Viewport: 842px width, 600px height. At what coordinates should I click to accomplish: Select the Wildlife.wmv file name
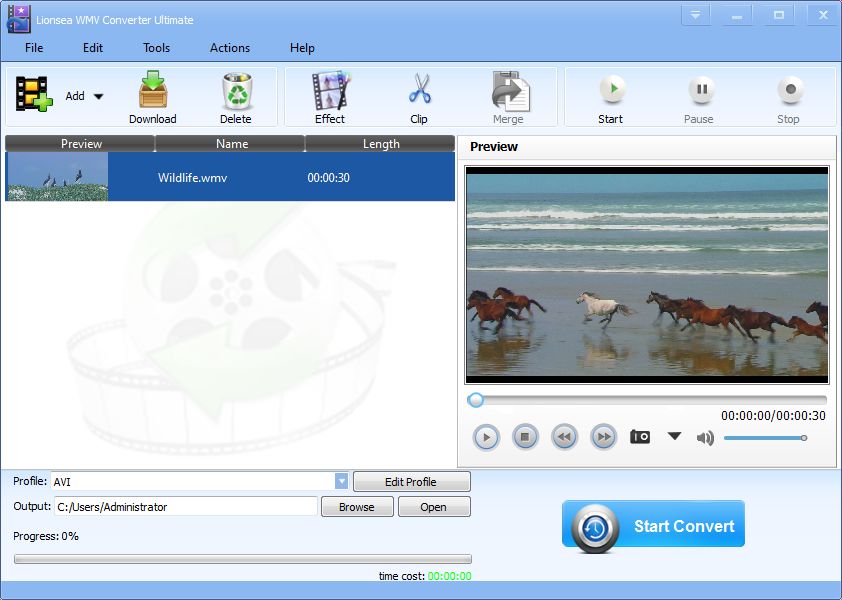tap(192, 177)
